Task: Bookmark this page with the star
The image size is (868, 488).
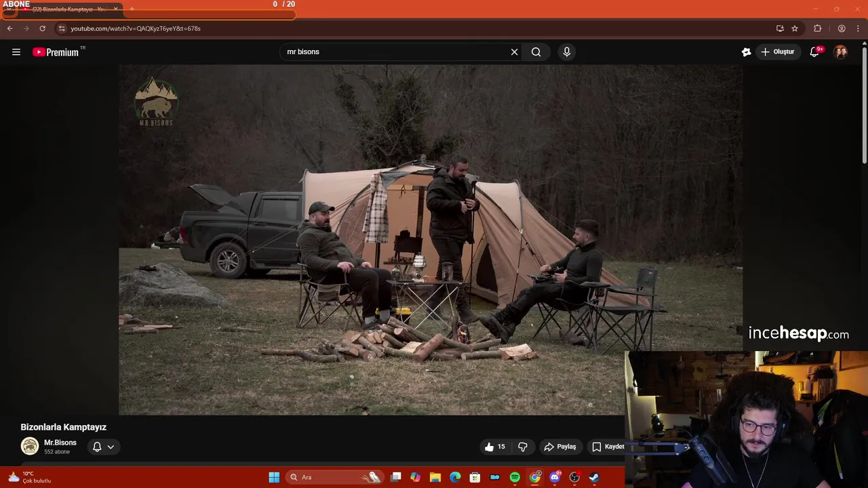Action: 795,28
